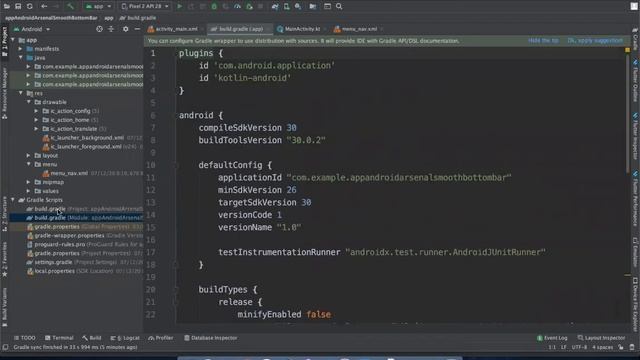The image size is (640, 360).
Task: Click the Profile app gauge icon
Action: point(237,7)
